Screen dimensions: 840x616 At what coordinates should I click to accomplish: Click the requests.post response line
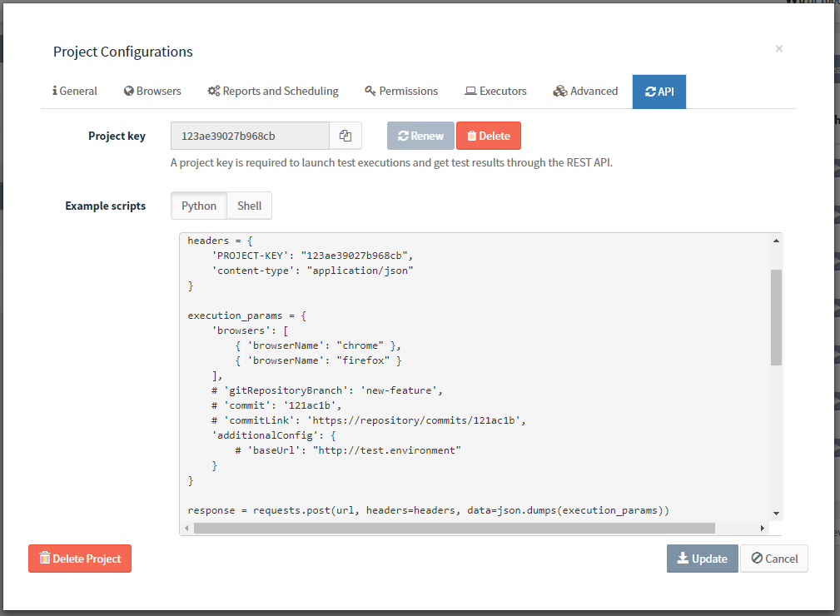pyautogui.click(x=428, y=510)
